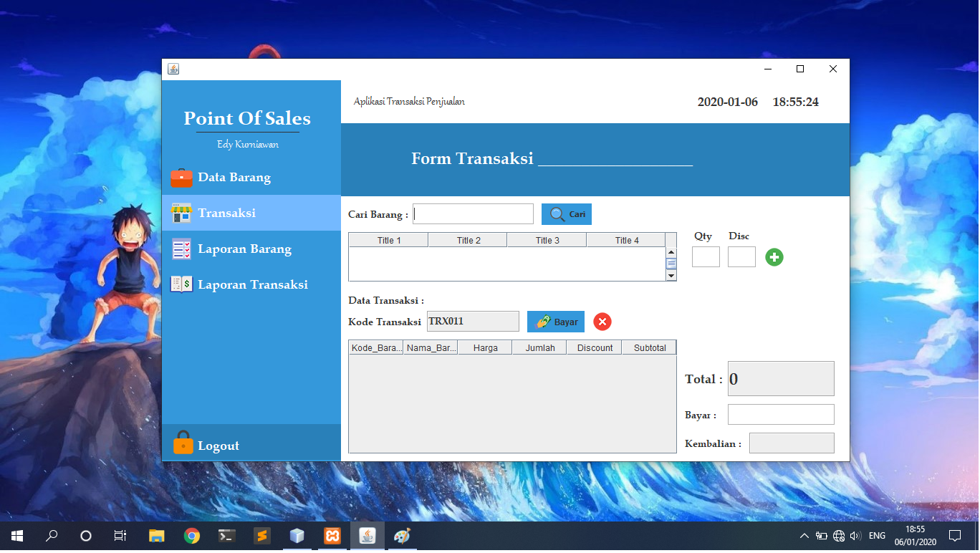Click the Title 4 column header

(x=627, y=241)
